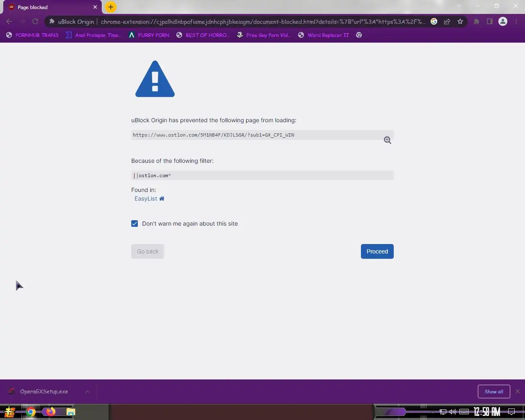
Task: Click the Proceed button
Action: [377, 251]
